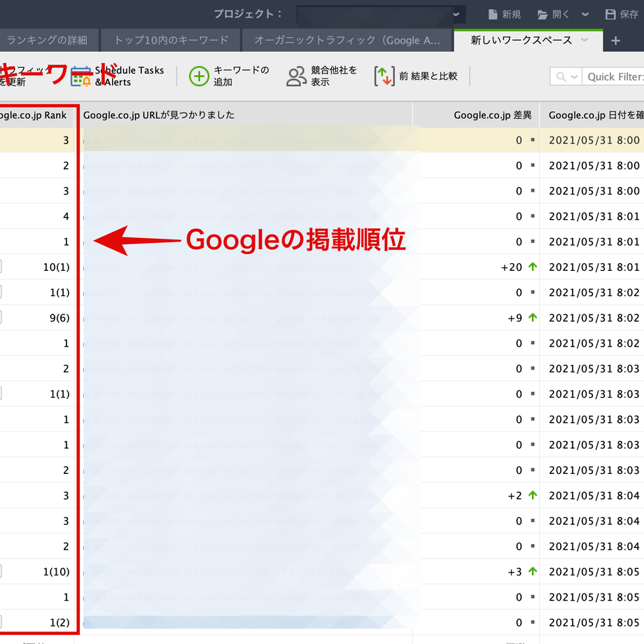
Task: Select rank cell 10(1)
Action: tap(56, 267)
